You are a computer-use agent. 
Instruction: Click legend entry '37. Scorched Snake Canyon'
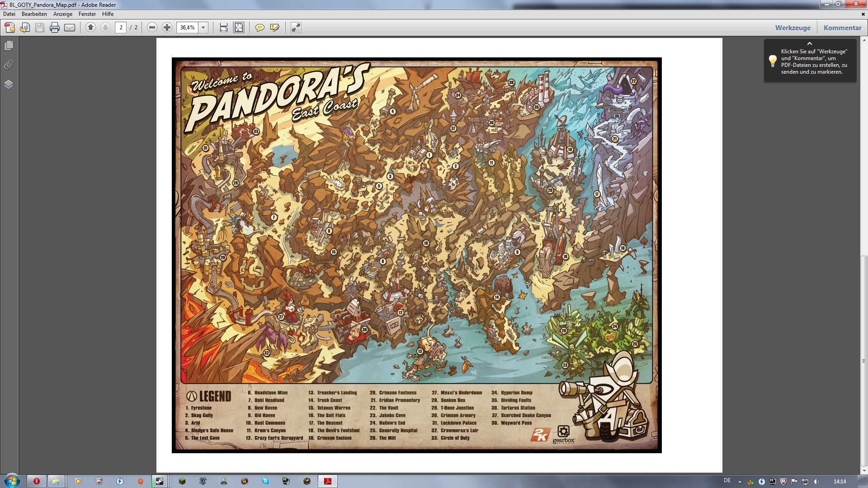(x=521, y=415)
